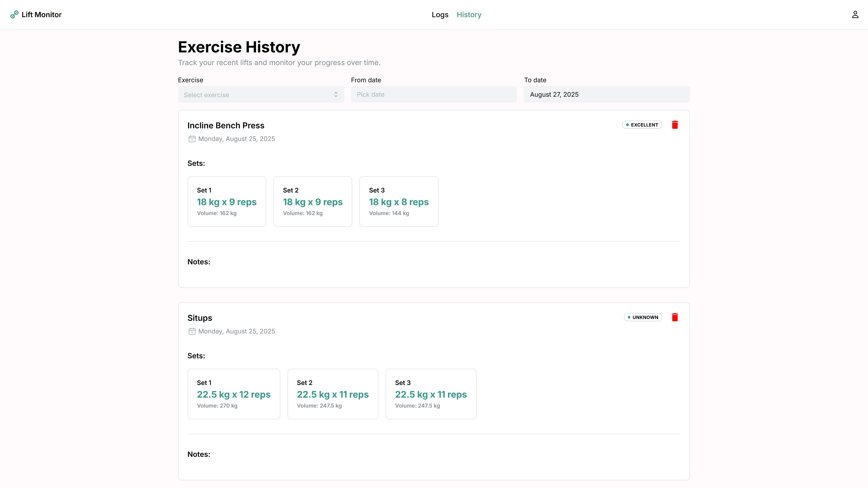The image size is (868, 488).
Task: Select Incline Bench Press Set 1 card
Action: (x=226, y=201)
